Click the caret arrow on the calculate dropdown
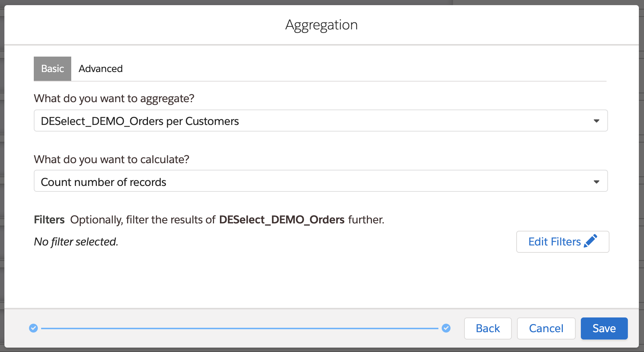The height and width of the screenshot is (352, 644). [596, 182]
